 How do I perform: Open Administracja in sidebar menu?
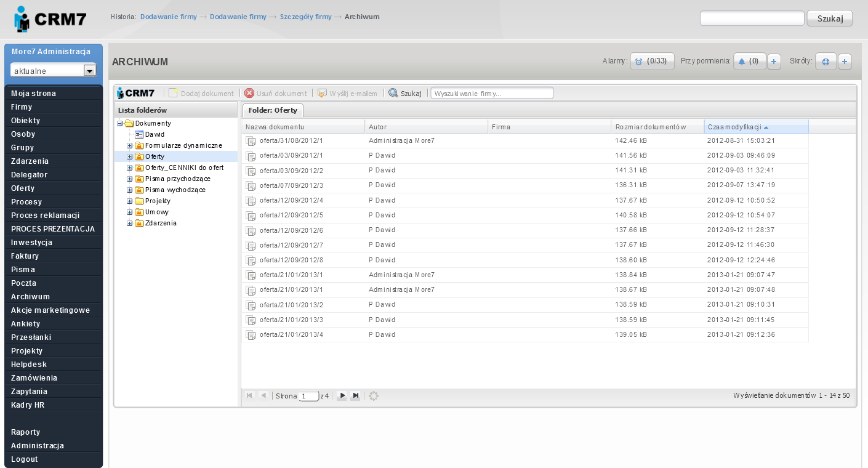(x=54, y=446)
